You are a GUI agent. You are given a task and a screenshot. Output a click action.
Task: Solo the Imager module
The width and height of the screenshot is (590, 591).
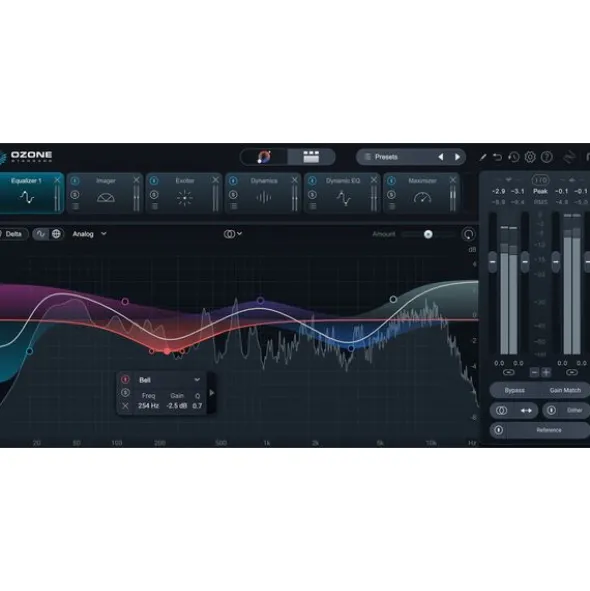[75, 195]
